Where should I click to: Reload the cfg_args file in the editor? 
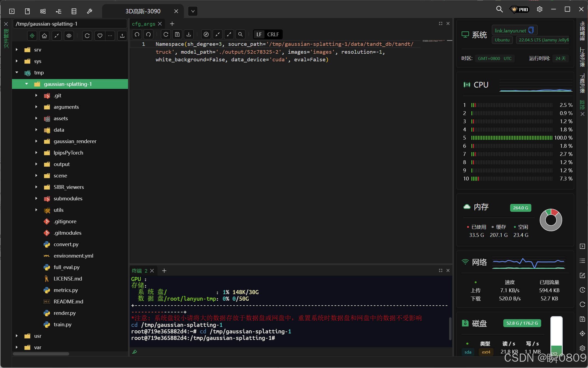(x=166, y=34)
